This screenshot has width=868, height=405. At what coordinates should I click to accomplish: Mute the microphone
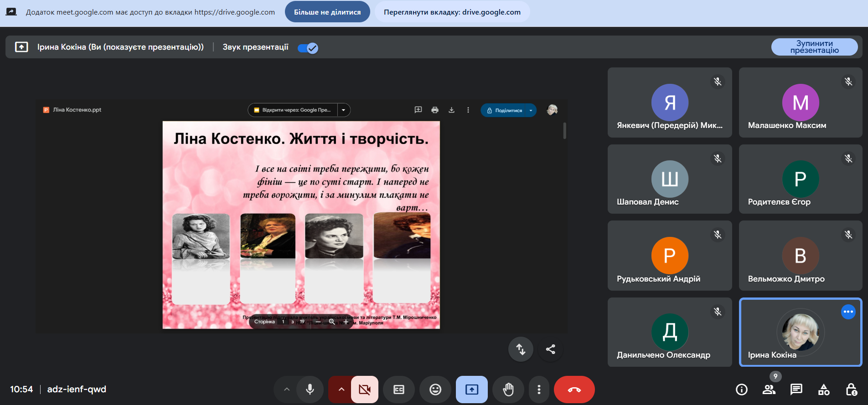pyautogui.click(x=310, y=390)
